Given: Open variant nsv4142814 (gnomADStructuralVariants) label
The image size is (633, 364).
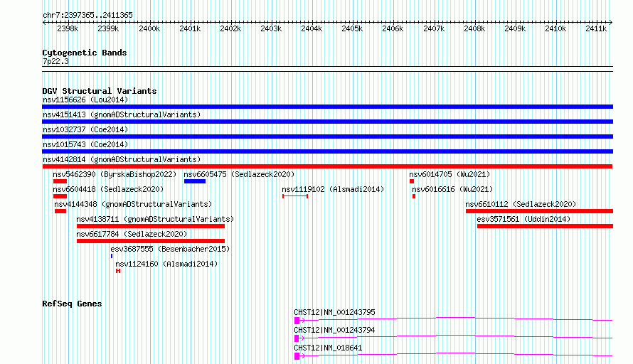Looking at the screenshot, I should point(122,159).
